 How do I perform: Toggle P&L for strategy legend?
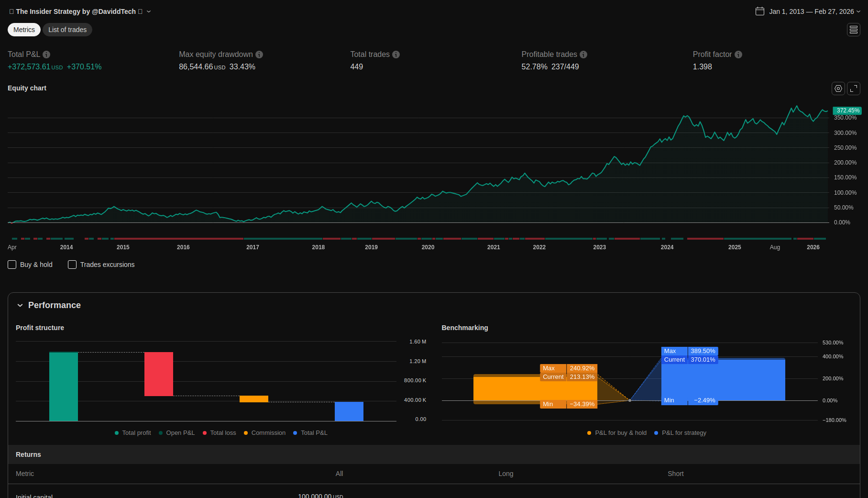click(680, 433)
